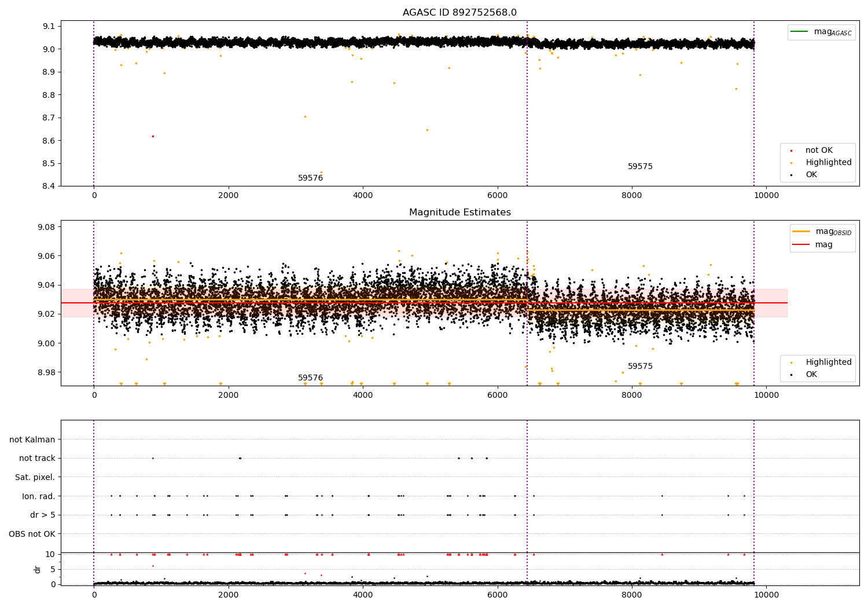The width and height of the screenshot is (868, 608).
Task: Click the 4000 x-tick under Magnitude Estimates plot
Action: pos(363,395)
